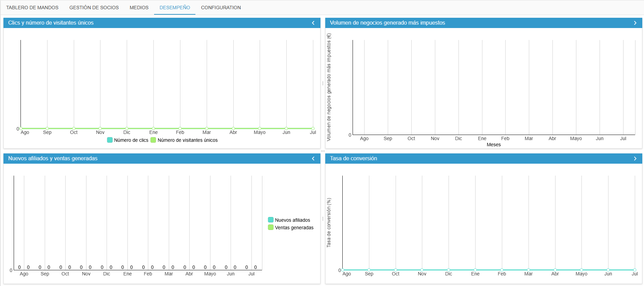Click the Ventas generadas green legend swatch
Screen dimensions: 644x286
click(x=271, y=228)
